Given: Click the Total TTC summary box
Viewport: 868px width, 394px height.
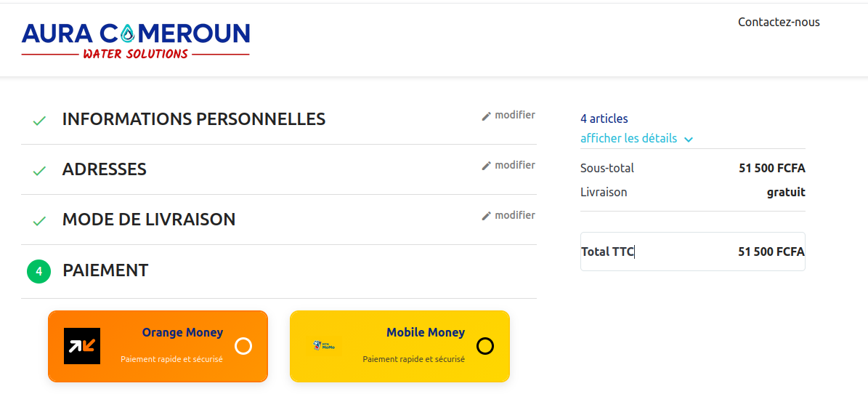Looking at the screenshot, I should (692, 252).
